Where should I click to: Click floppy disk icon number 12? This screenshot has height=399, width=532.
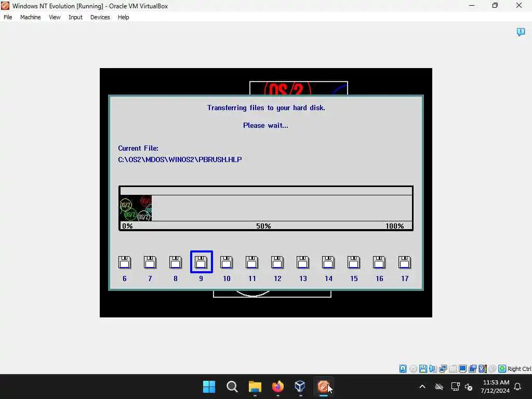click(x=277, y=262)
